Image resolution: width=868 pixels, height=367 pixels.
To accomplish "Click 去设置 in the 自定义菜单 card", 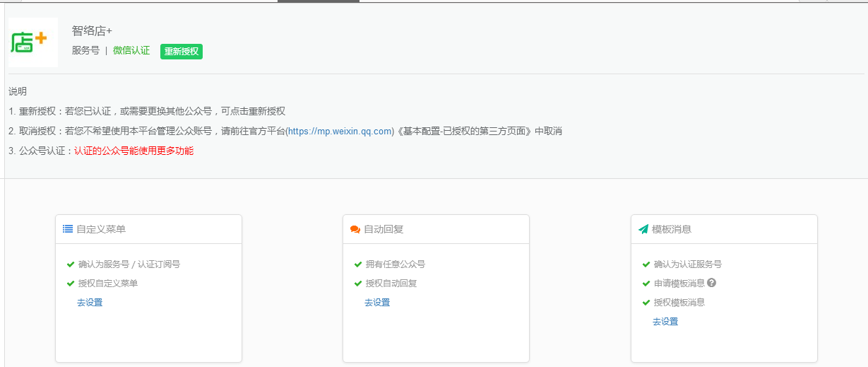I will pyautogui.click(x=90, y=303).
